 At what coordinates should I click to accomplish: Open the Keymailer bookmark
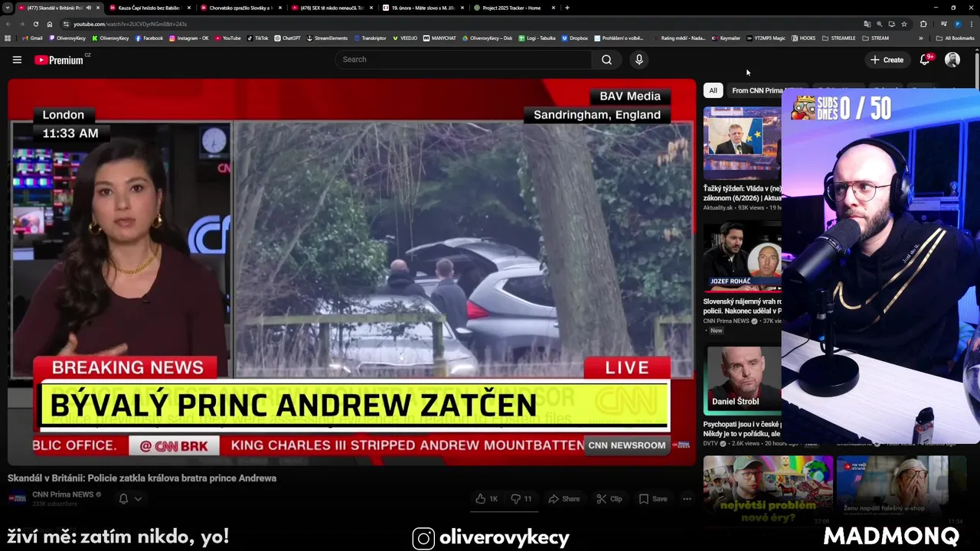point(726,38)
